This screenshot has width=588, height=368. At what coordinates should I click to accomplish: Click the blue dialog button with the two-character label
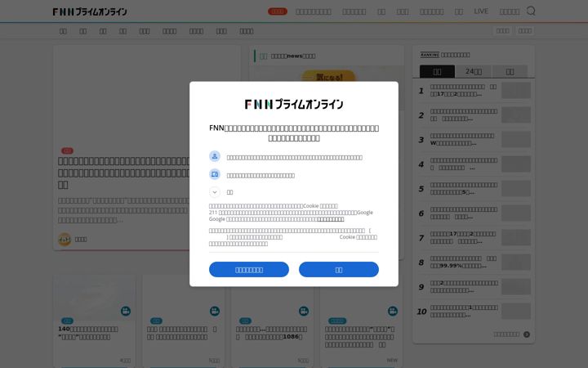point(339,270)
